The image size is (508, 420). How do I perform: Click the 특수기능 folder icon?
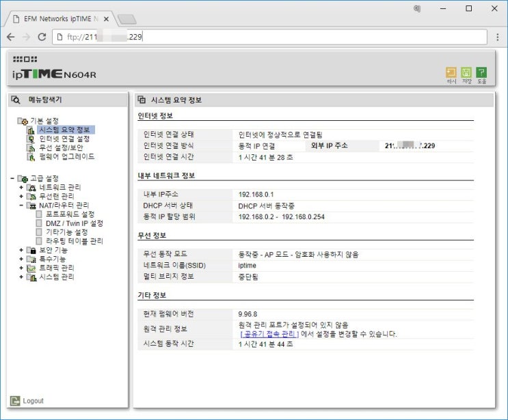(31, 260)
